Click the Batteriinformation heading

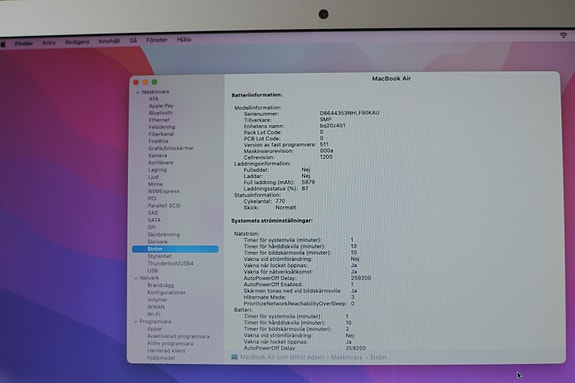point(257,95)
